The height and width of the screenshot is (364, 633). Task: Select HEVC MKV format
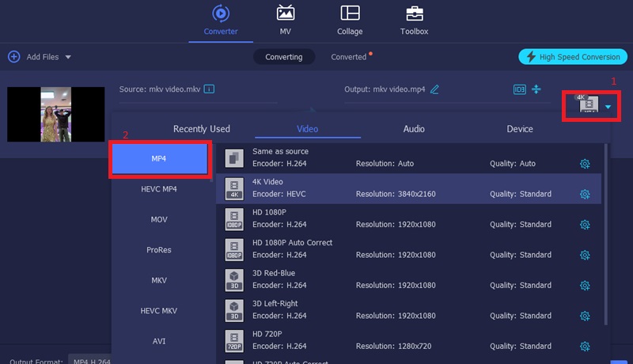pos(159,311)
